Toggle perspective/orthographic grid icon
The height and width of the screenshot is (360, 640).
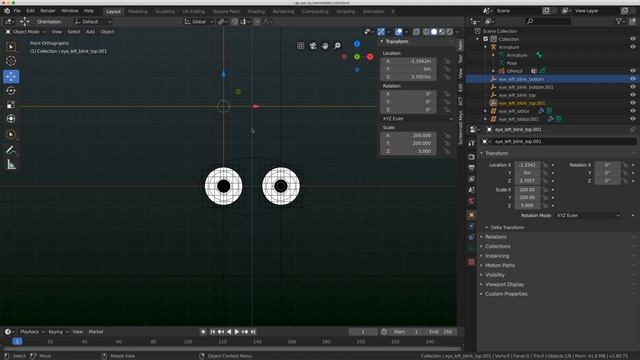click(300, 46)
